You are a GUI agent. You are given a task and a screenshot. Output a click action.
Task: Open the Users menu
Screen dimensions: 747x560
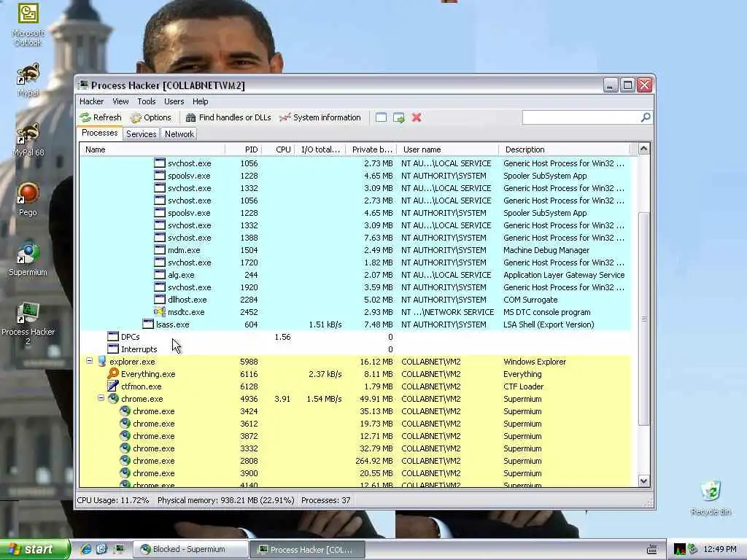[x=174, y=101]
